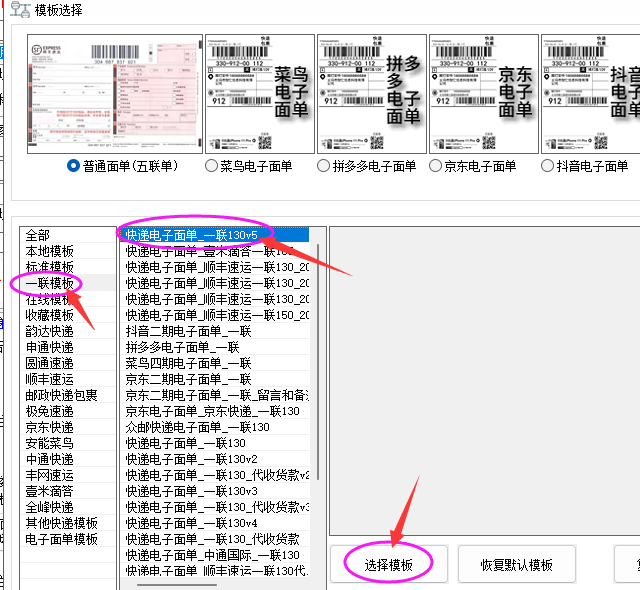Screen dimensions: 640x590
Task: Select template 抖音二期电子面单_一联
Action: [x=215, y=331]
